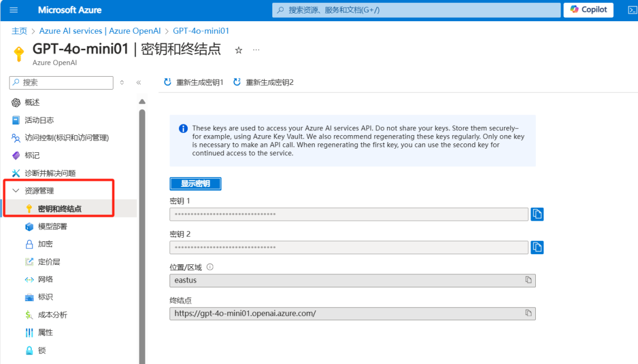The image size is (638, 364).
Task: Open the Copilot button
Action: click(588, 10)
